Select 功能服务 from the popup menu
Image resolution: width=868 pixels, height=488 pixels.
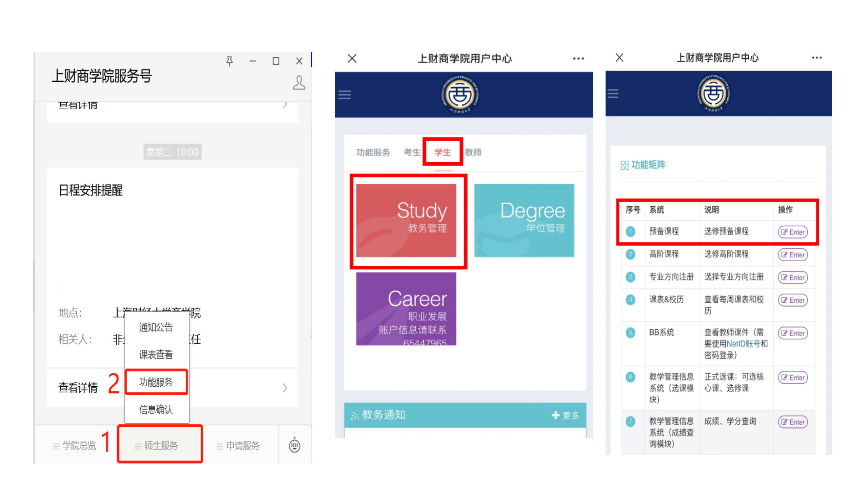pyautogui.click(x=156, y=382)
